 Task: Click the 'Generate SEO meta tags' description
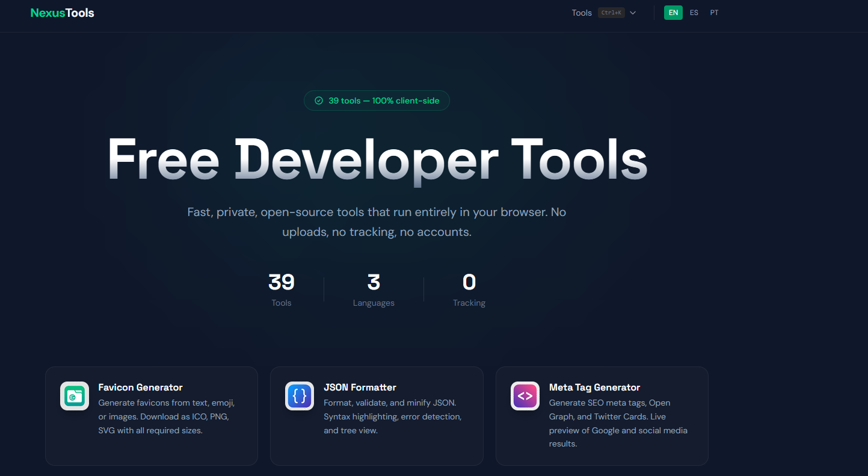[618, 423]
